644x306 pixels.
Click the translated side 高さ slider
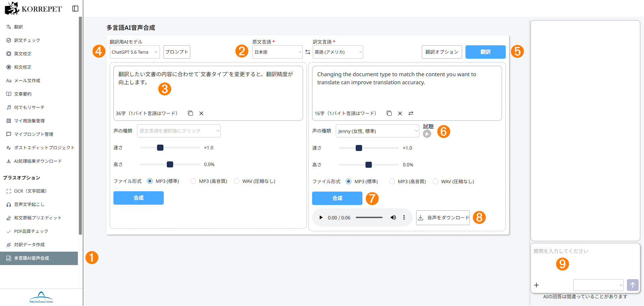pyautogui.click(x=369, y=165)
